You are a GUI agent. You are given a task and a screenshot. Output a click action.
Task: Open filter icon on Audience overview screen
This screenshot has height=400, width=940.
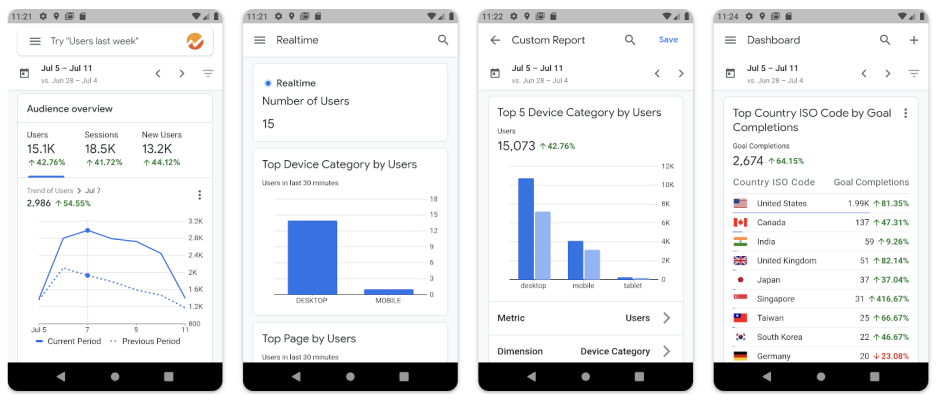(x=208, y=74)
